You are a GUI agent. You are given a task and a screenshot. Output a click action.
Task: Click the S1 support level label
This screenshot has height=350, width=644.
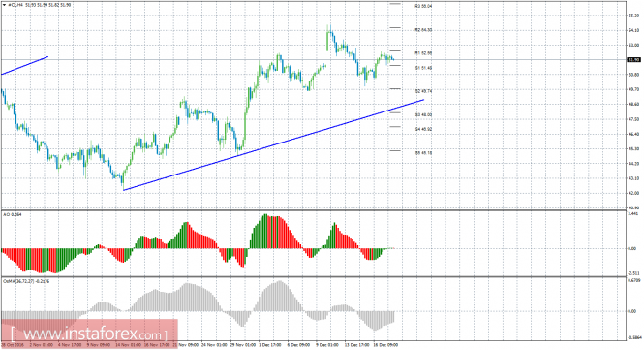coord(423,68)
